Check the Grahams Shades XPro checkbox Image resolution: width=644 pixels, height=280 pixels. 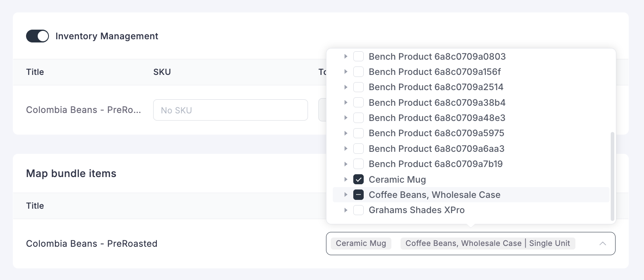pyautogui.click(x=358, y=210)
